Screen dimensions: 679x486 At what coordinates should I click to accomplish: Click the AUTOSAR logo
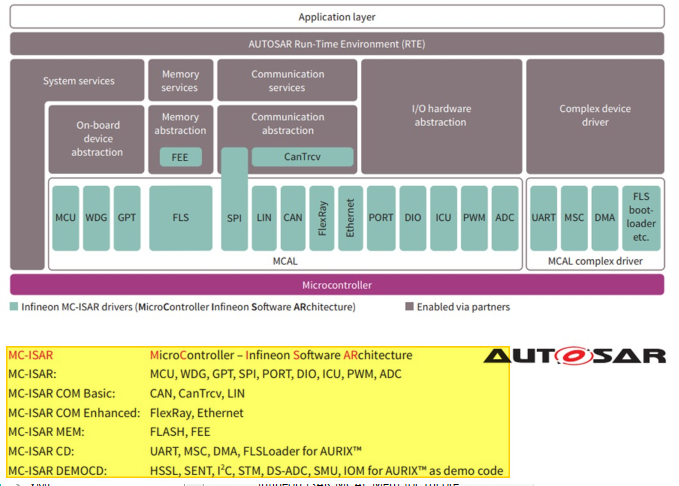(x=575, y=356)
